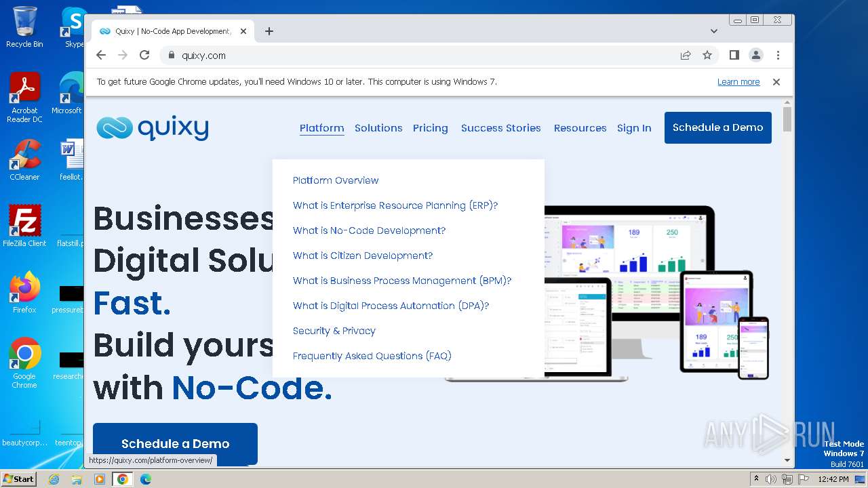Open the Chrome three-dot menu
The height and width of the screenshot is (488, 868).
(778, 56)
